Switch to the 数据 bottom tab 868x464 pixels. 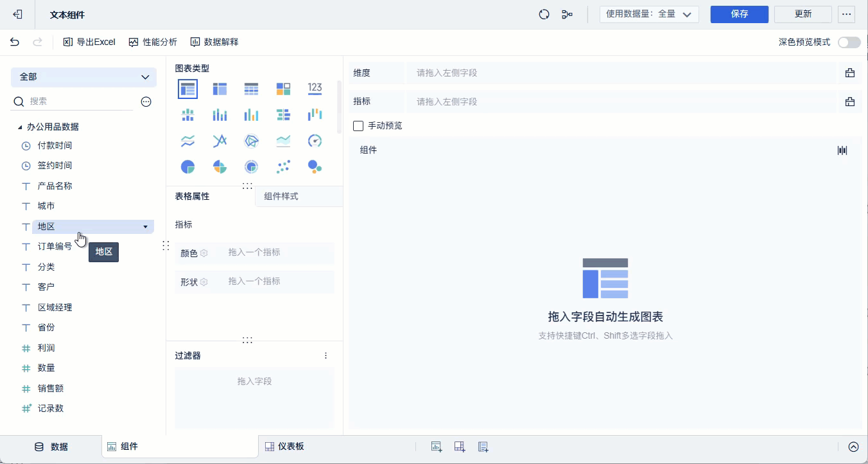coord(51,447)
